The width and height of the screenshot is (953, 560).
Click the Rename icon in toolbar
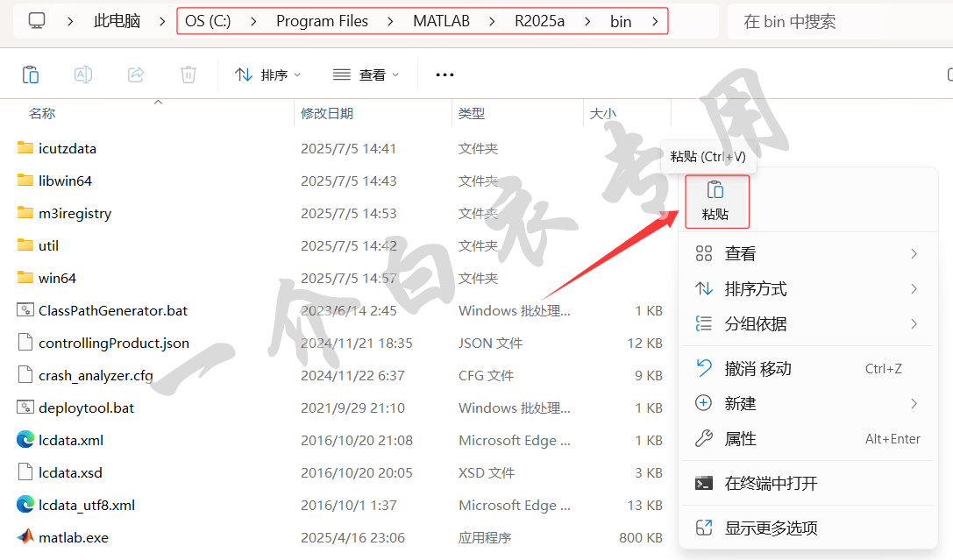[x=83, y=74]
